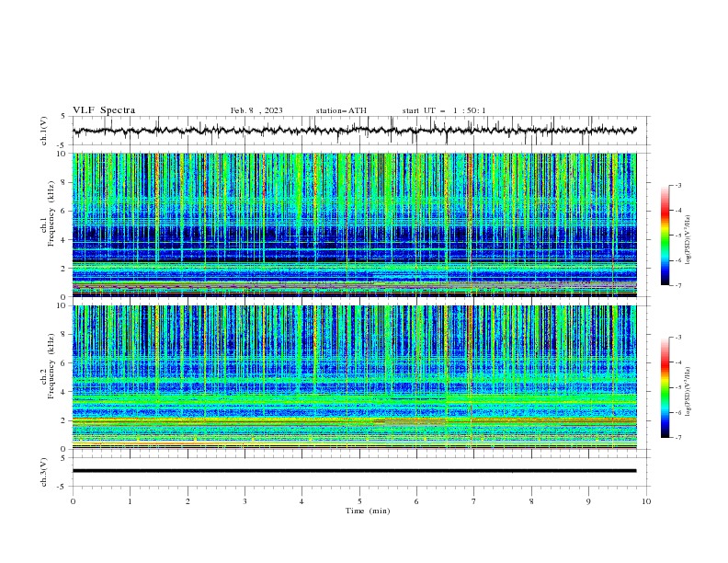Click the "1" tick on the time axis

point(130,501)
